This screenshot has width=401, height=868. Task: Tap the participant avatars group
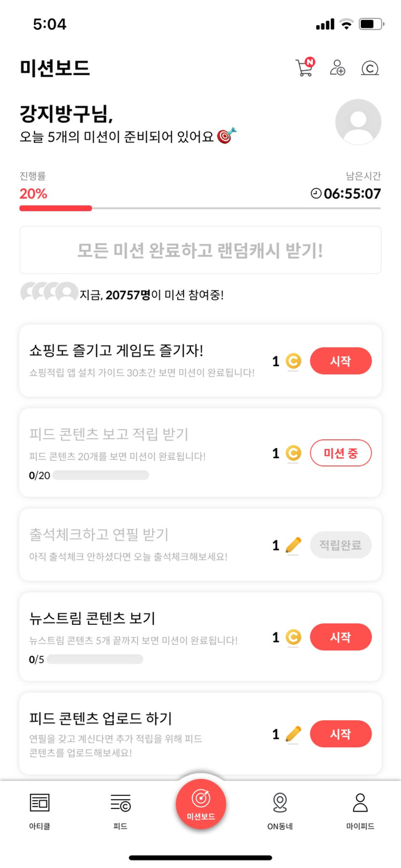[x=49, y=293]
